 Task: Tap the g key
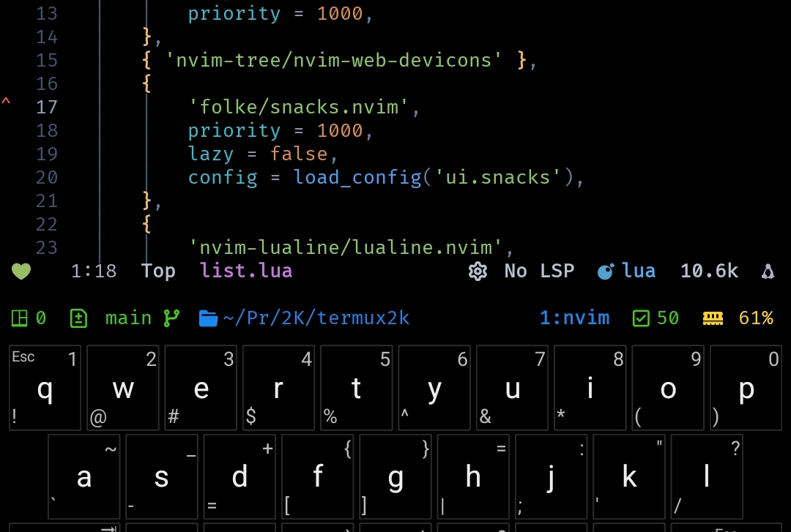click(x=395, y=476)
